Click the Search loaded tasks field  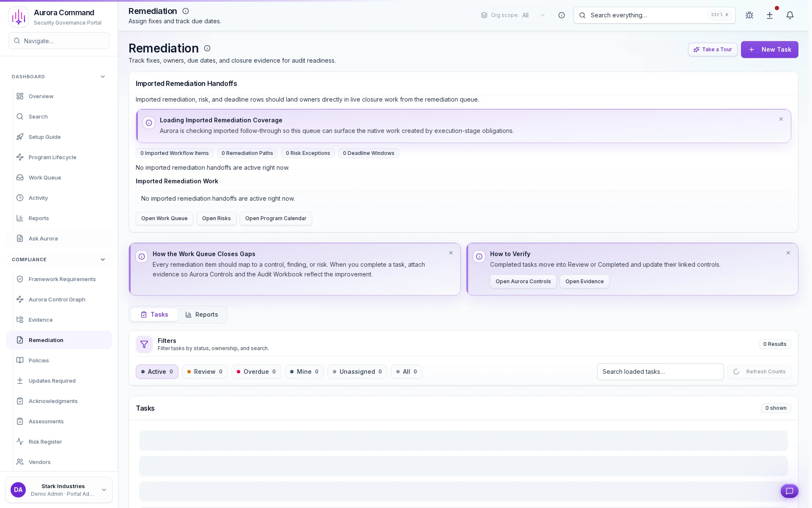(x=660, y=371)
